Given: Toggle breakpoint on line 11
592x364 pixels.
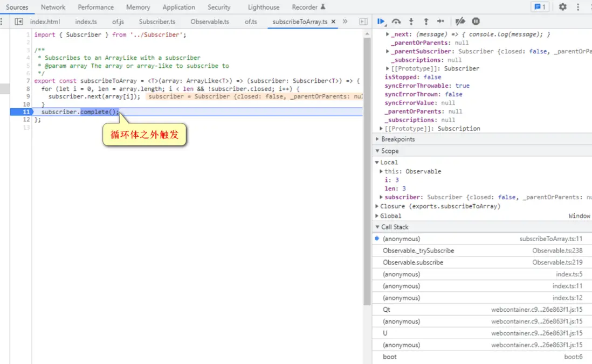Looking at the screenshot, I should click(x=26, y=112).
